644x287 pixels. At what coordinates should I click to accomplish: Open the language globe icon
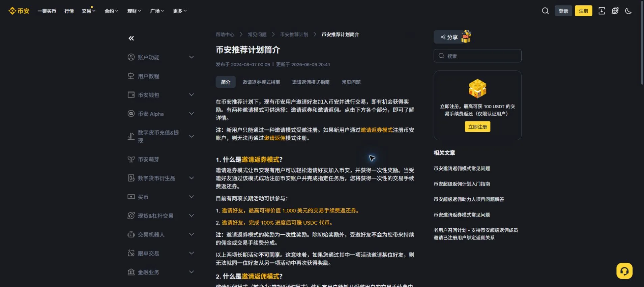pyautogui.click(x=615, y=11)
